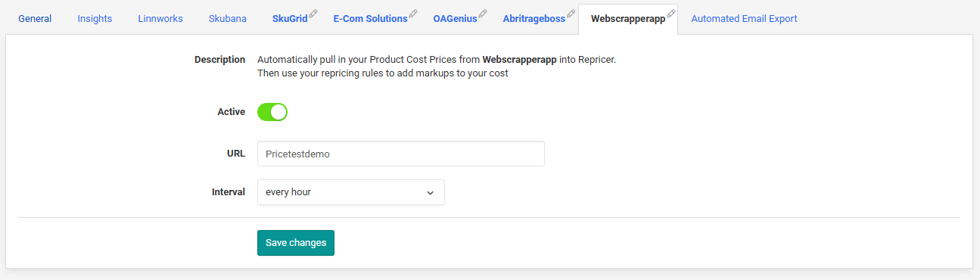The width and height of the screenshot is (980, 280).
Task: Click the Save changes button
Action: 296,243
